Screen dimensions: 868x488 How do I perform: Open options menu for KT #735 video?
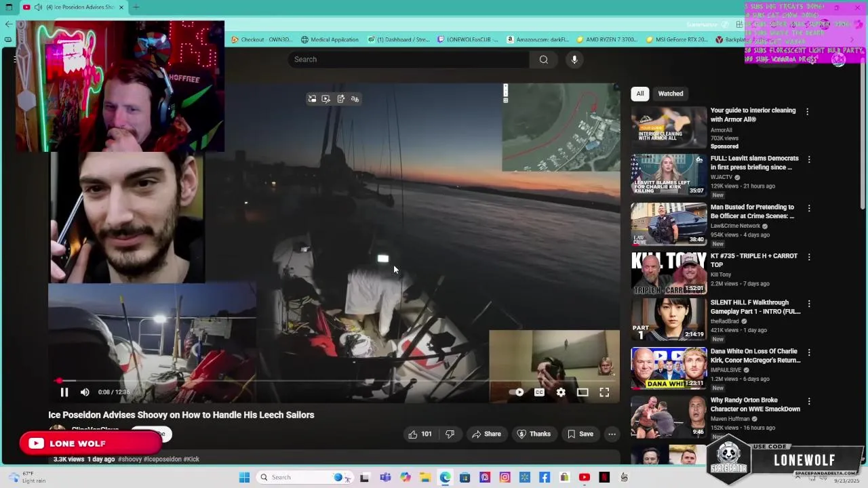pos(808,257)
